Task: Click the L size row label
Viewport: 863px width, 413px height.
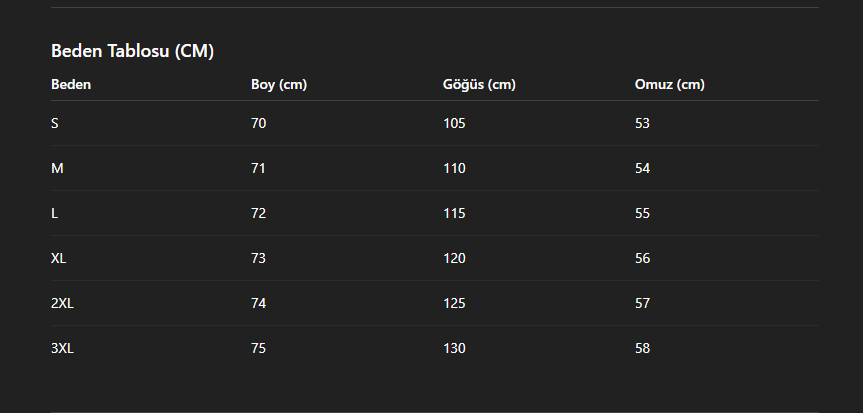Action: (54, 214)
